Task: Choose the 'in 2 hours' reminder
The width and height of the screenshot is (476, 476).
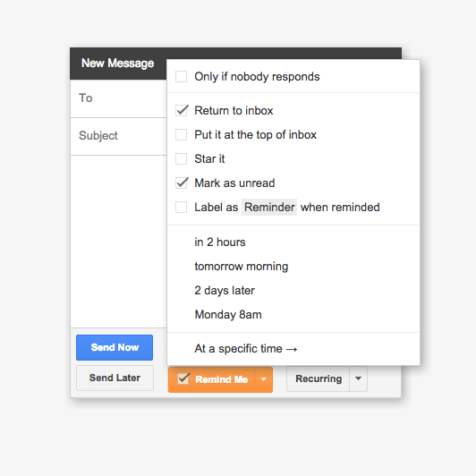Action: coord(220,242)
